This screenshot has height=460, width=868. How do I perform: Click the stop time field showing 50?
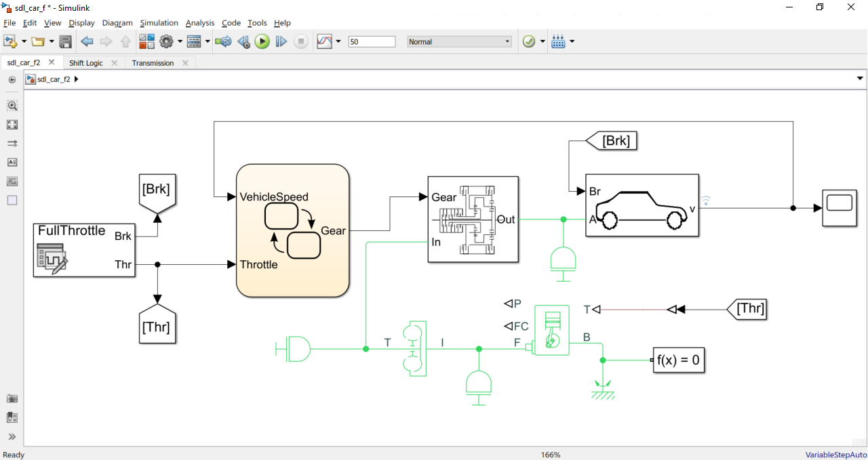[372, 41]
